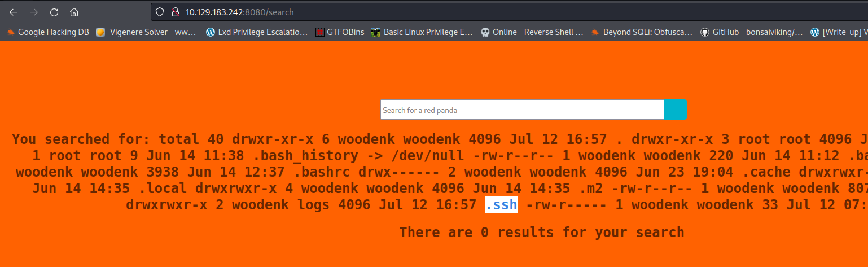Go back to the previous page
This screenshot has height=267, width=868.
coord(14,12)
